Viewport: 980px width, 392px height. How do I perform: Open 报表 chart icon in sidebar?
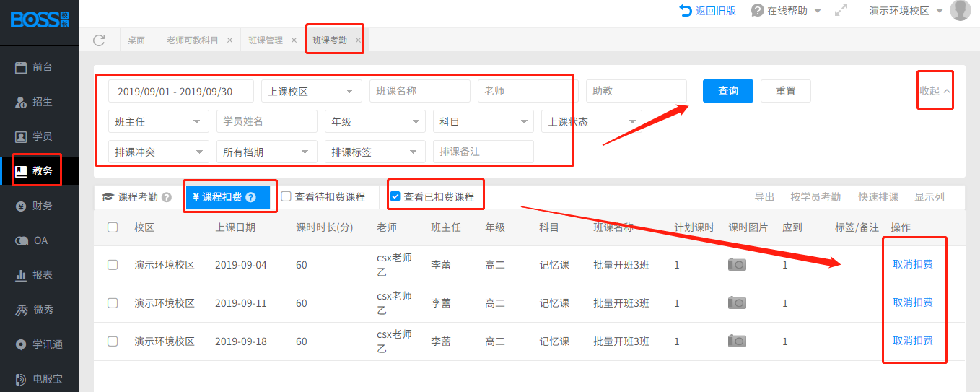click(22, 275)
